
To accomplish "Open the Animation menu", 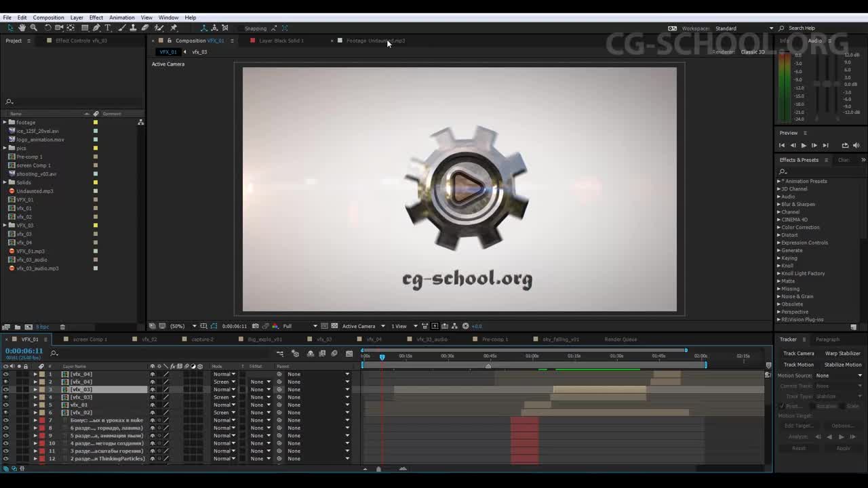I will point(121,18).
